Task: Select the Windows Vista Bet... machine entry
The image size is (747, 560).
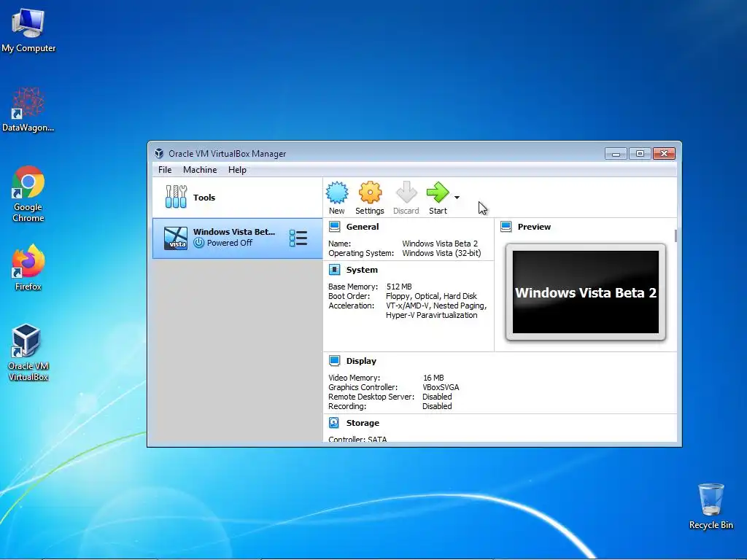Action: point(237,238)
